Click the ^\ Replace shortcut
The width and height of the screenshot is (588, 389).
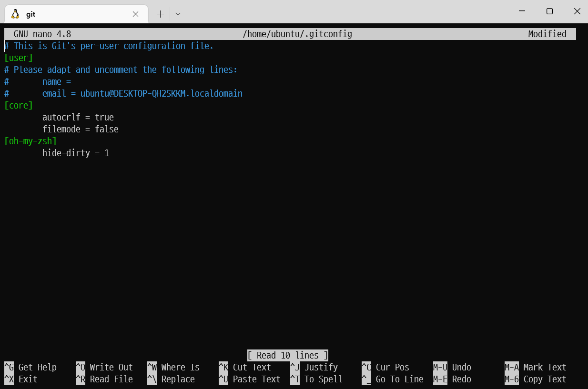pos(171,379)
